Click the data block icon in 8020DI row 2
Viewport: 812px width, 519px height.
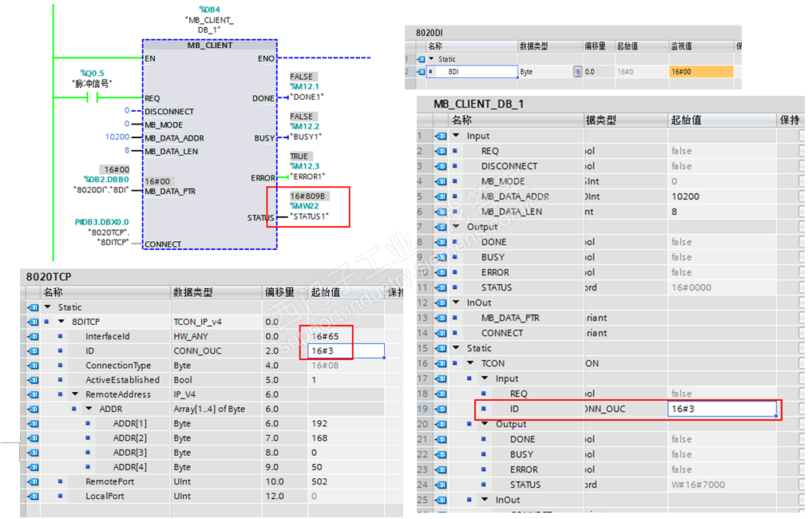coord(421,72)
